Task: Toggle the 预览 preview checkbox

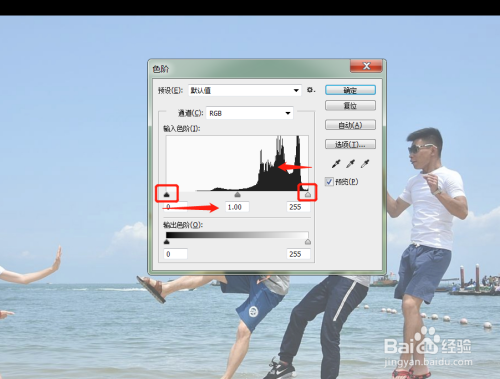Action: coord(329,182)
